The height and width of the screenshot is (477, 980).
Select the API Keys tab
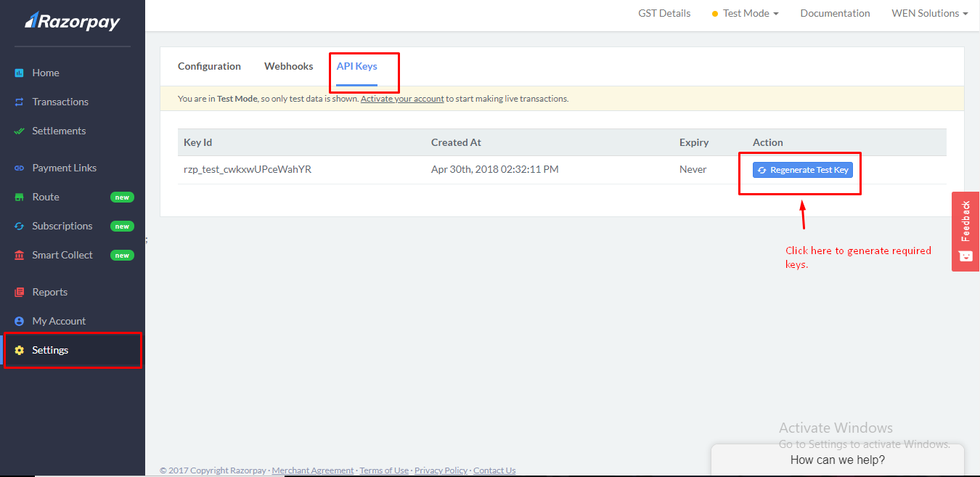(356, 66)
